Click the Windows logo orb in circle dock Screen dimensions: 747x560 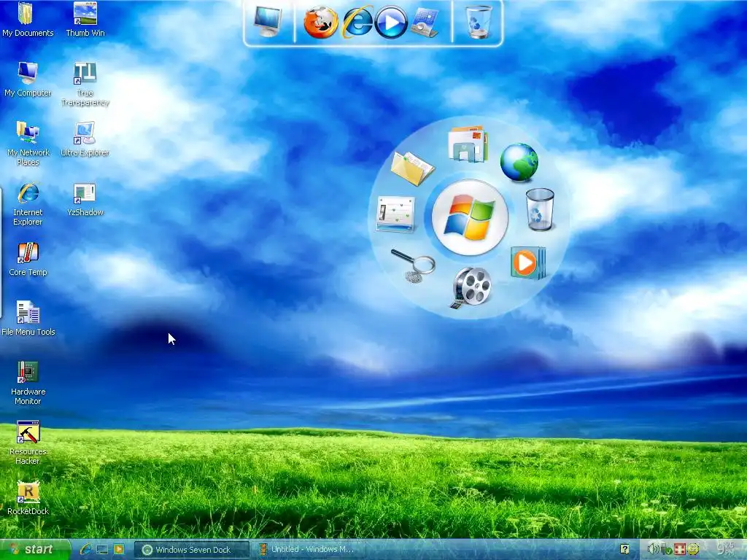point(470,217)
